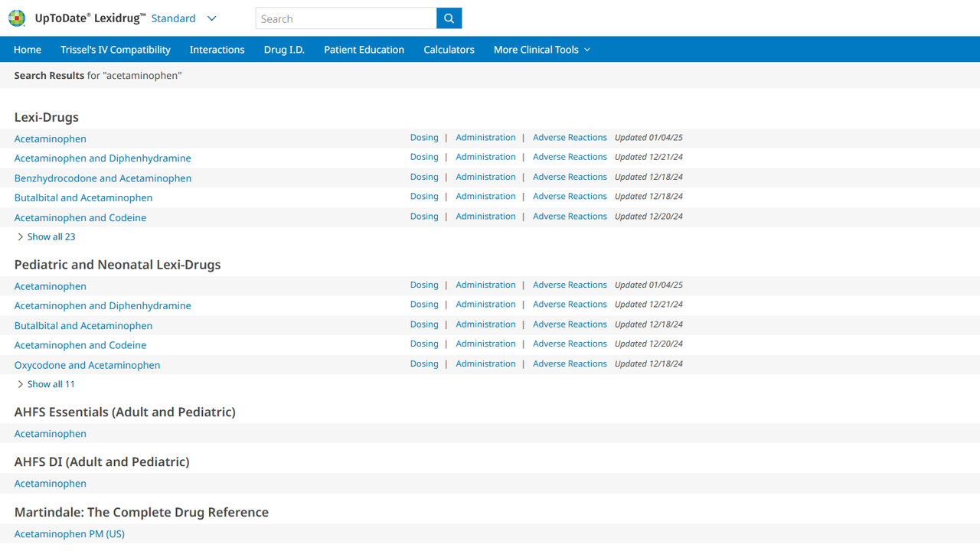Go to the Home tab
Image resolution: width=980 pixels, height=551 pixels.
point(28,50)
